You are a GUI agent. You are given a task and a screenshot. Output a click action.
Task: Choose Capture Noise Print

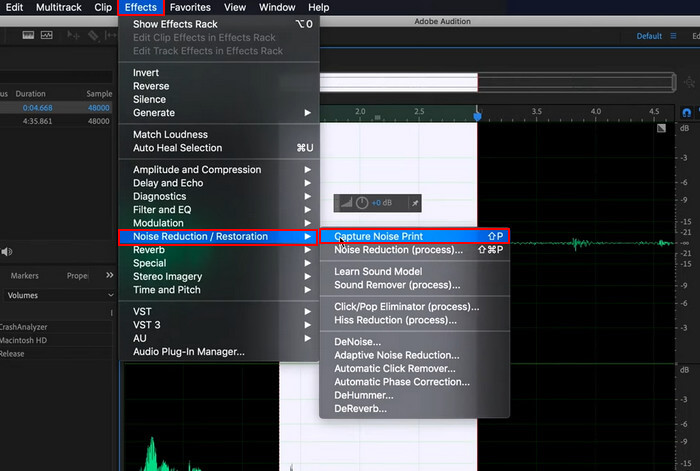click(415, 236)
